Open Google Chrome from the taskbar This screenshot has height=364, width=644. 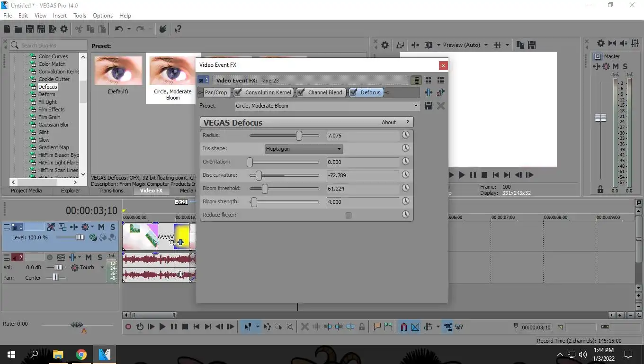click(81, 354)
